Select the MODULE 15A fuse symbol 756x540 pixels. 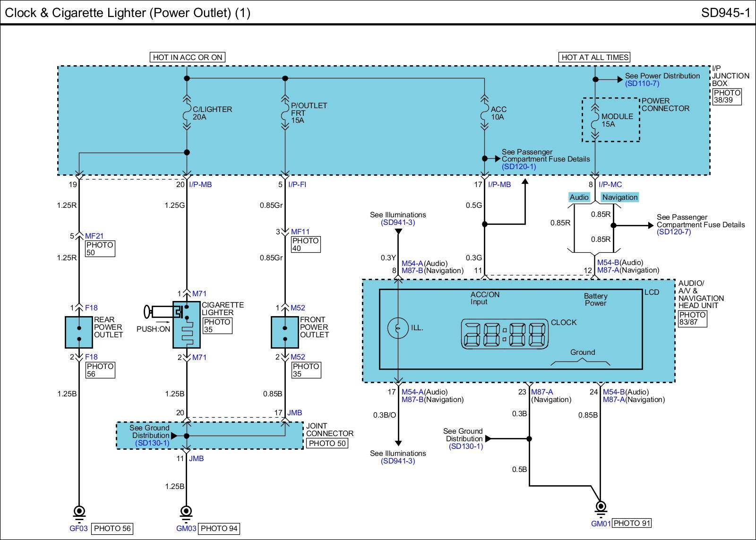(595, 120)
